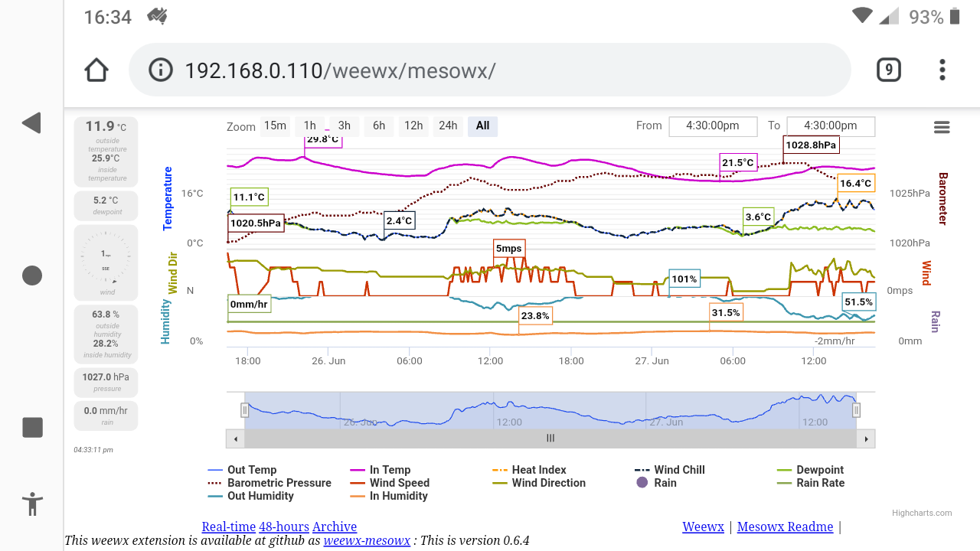Tap the browser home icon
The image size is (980, 551).
pos(96,70)
